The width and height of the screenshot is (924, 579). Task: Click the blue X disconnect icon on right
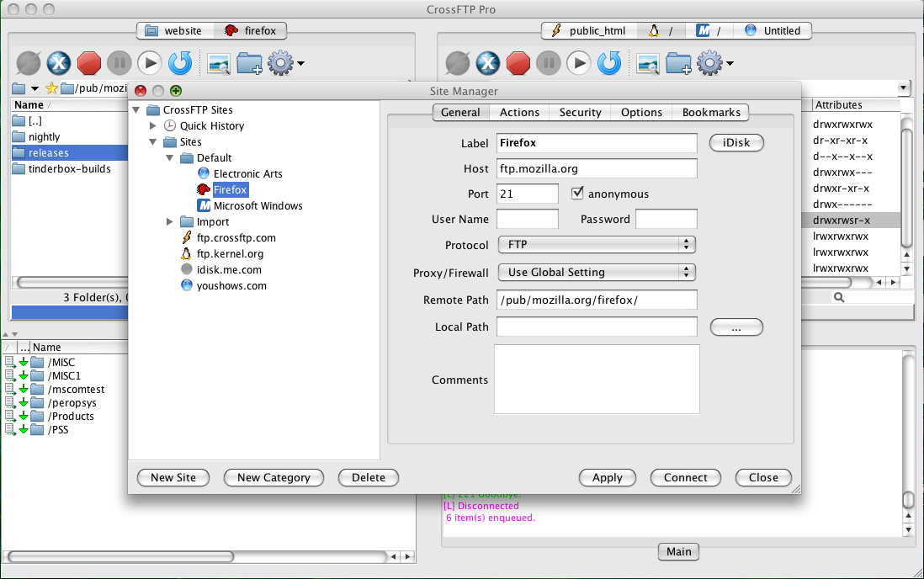488,62
